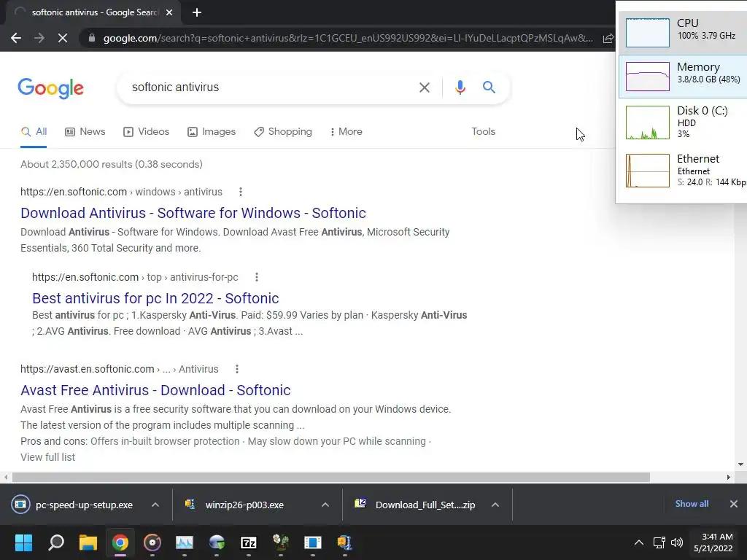This screenshot has height=560, width=747.
Task: Open File Explorer from taskbar
Action: (88, 542)
